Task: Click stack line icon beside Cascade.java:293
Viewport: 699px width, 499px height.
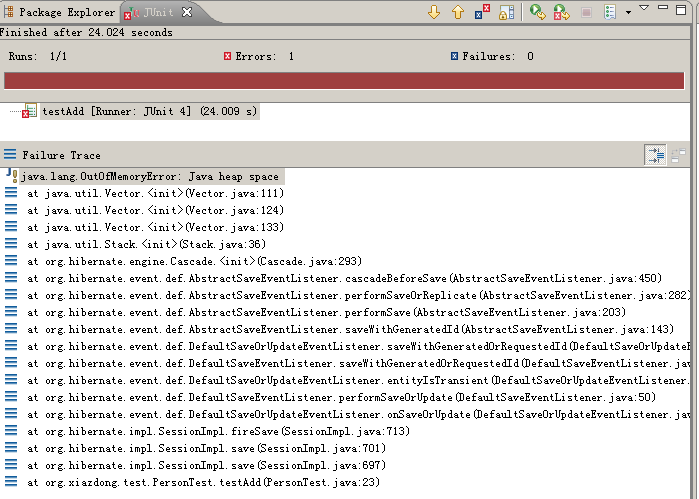Action: click(11, 260)
